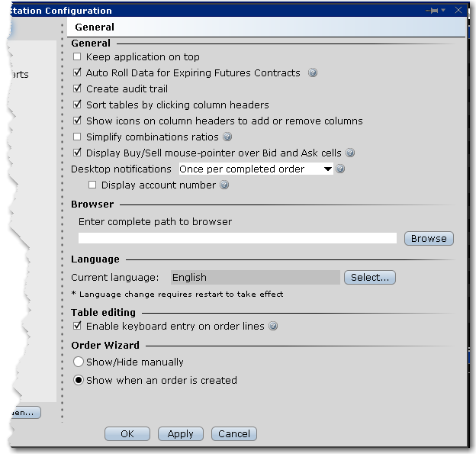Uncheck Create audit trail
476x454 pixels.
pos(77,89)
